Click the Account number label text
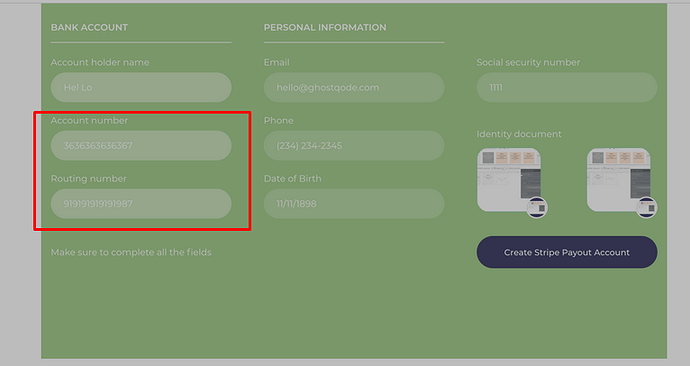 (x=89, y=121)
